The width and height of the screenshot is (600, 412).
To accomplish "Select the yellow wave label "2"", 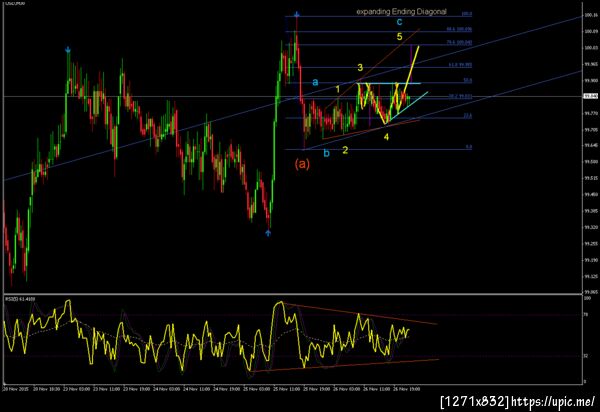I will [x=345, y=150].
